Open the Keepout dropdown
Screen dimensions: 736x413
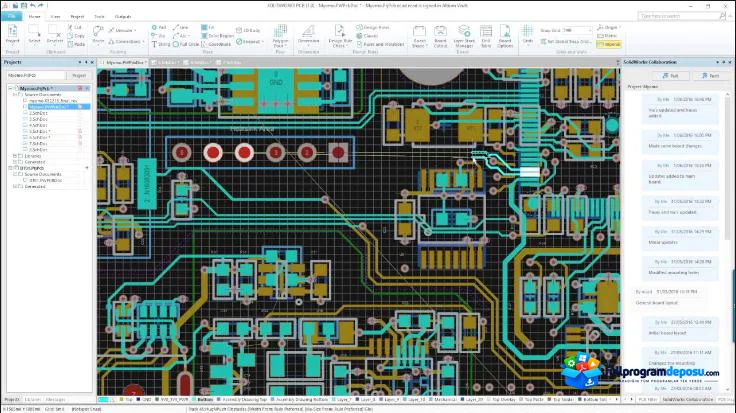click(x=250, y=42)
